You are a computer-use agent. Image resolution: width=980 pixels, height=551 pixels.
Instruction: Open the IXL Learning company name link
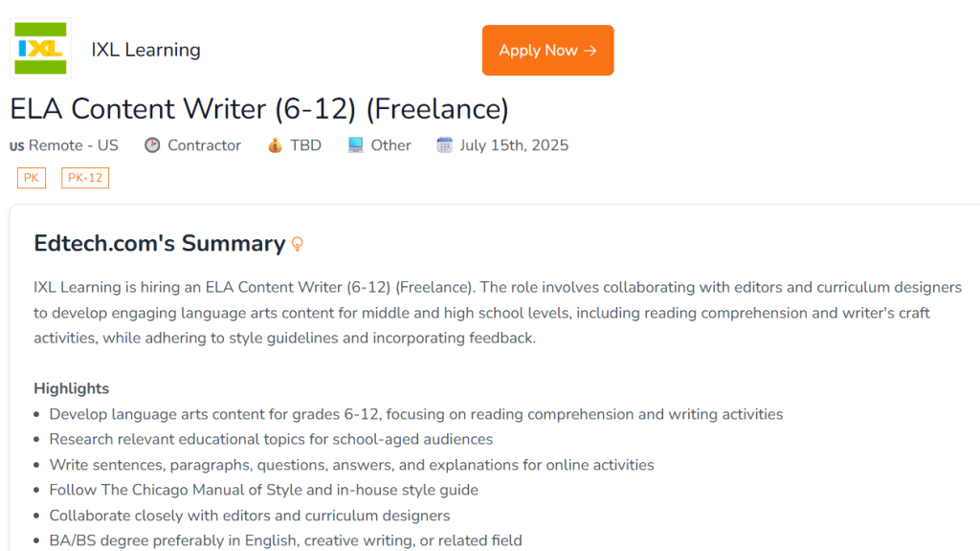[145, 50]
